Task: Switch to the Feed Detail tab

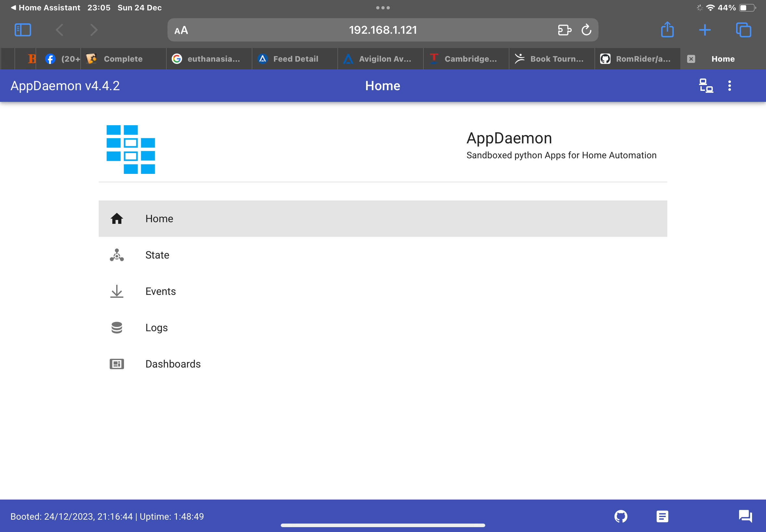Action: coord(295,59)
